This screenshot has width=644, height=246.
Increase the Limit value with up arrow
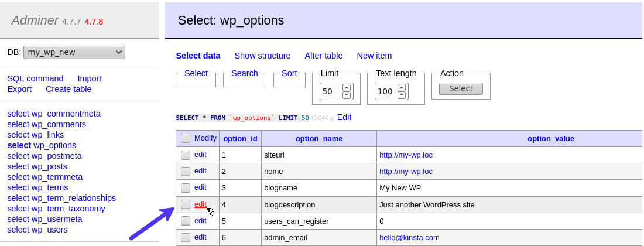click(346, 88)
